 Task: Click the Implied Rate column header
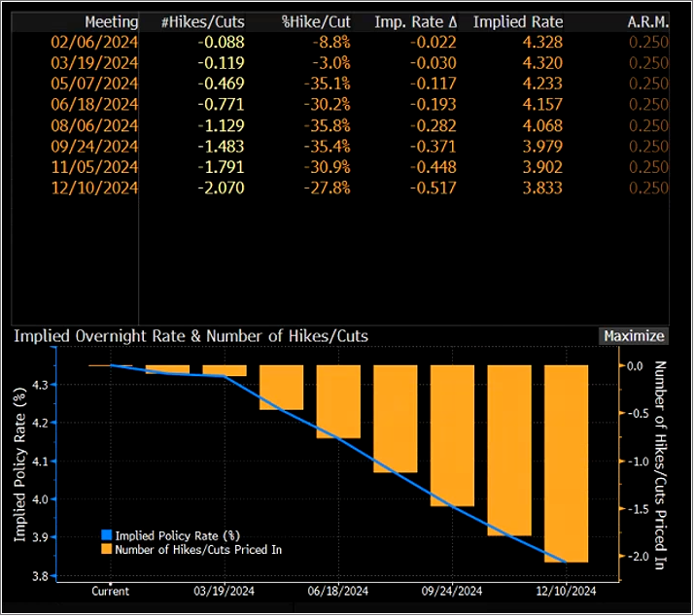pos(518,21)
